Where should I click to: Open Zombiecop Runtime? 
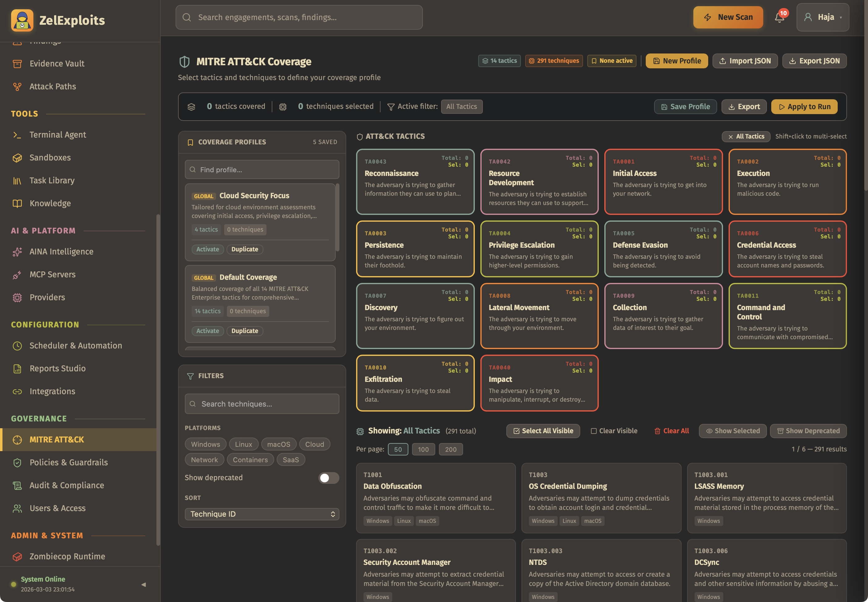pos(67,556)
